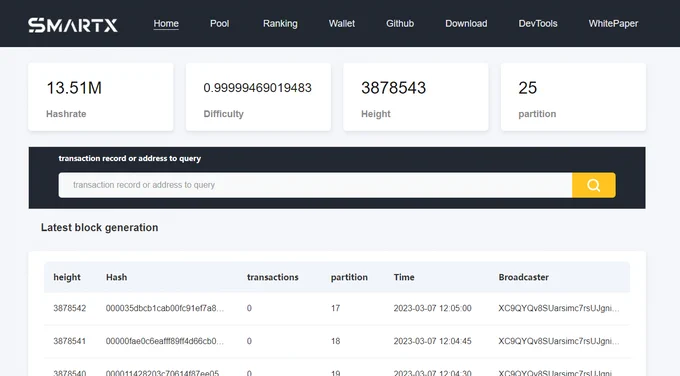Screen dimensions: 680x376
Task: Click partition value 18
Action: [335, 341]
